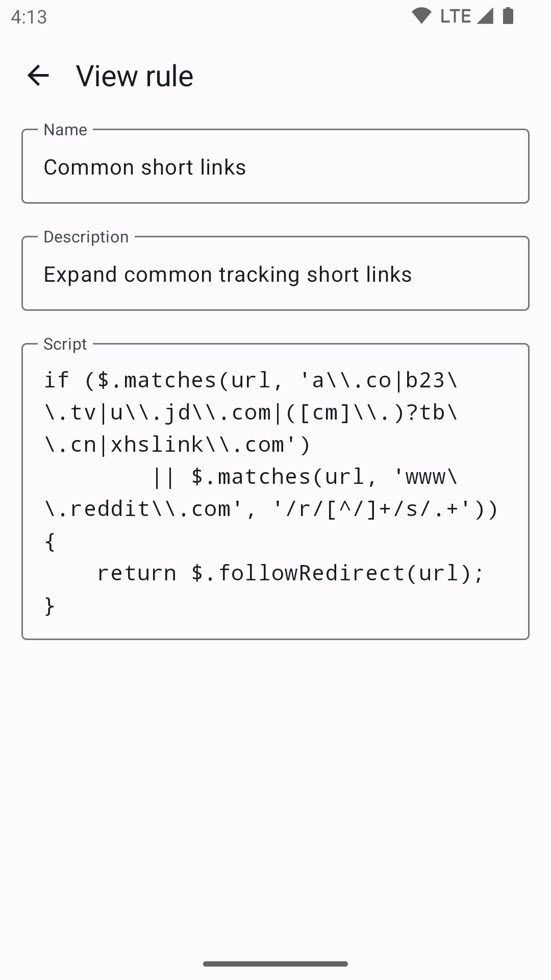
Task: Click the Script field label
Action: pos(65,344)
